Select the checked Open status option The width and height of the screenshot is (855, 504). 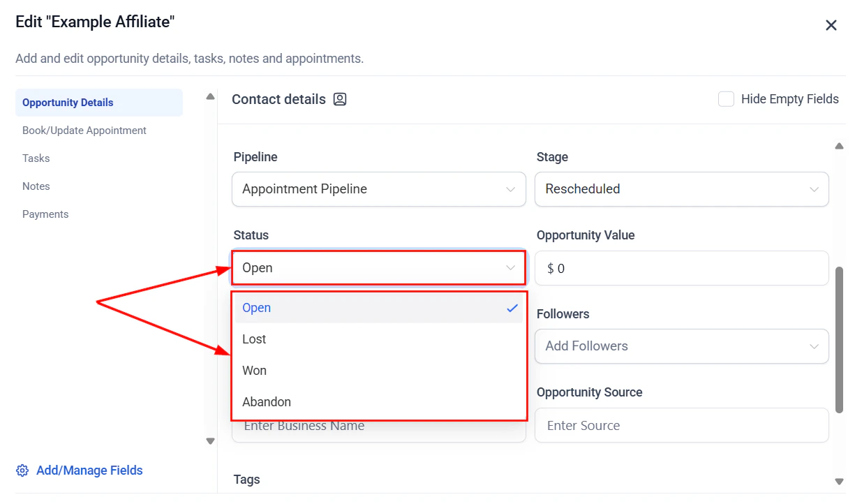[379, 308]
